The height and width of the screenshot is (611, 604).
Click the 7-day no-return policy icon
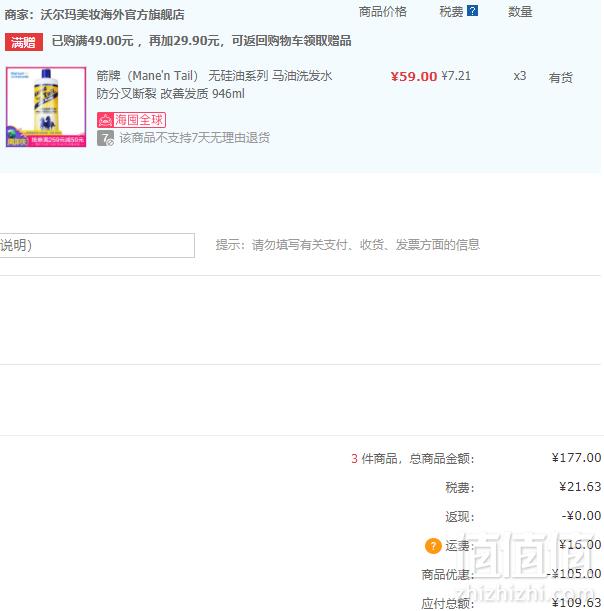click(x=105, y=138)
